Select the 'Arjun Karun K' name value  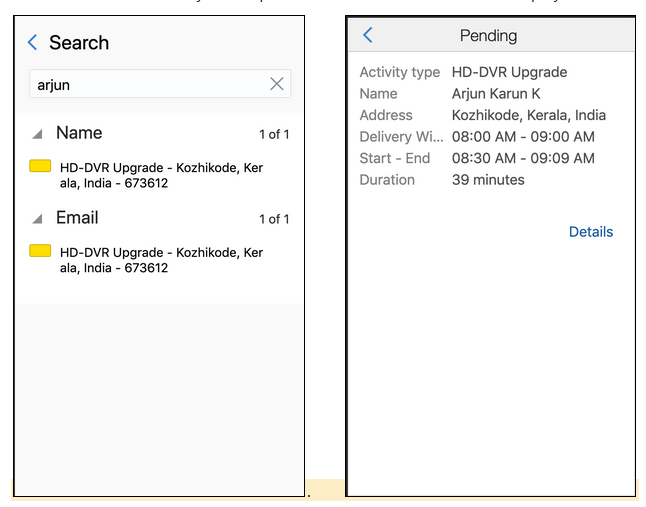coord(496,94)
